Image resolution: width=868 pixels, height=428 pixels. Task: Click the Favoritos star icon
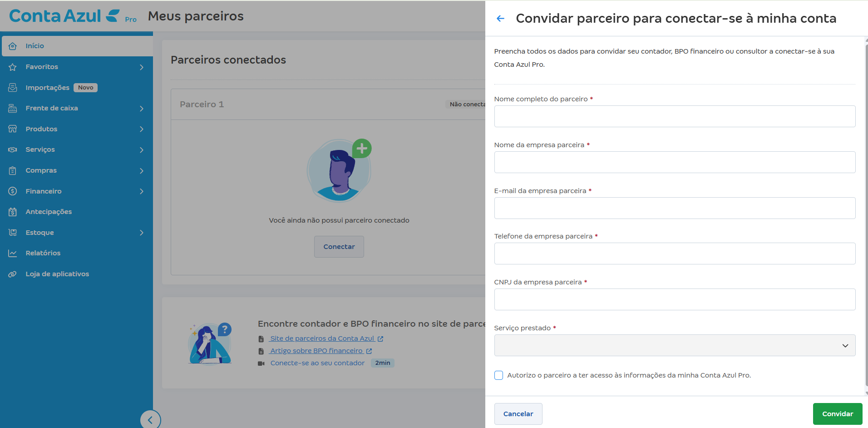pos(13,67)
